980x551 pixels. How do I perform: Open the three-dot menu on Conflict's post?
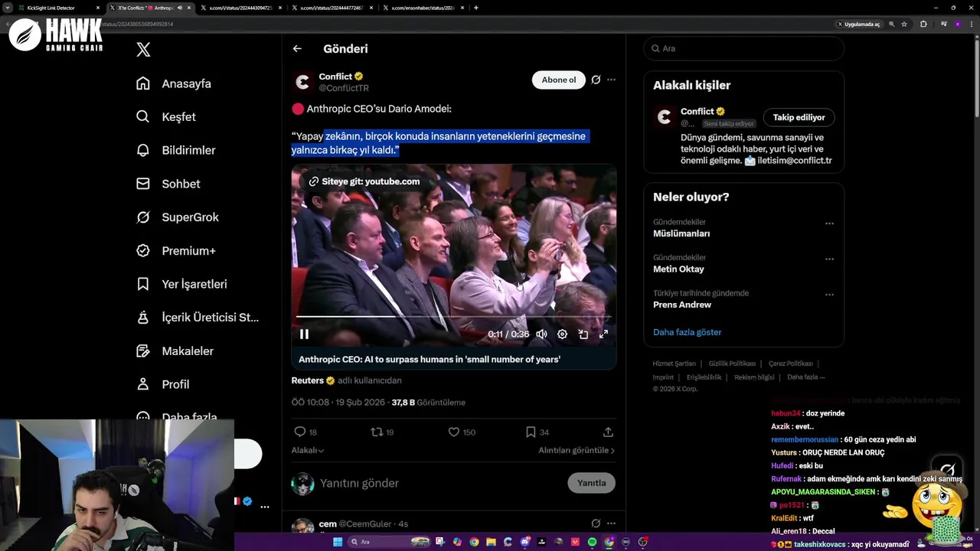point(611,80)
